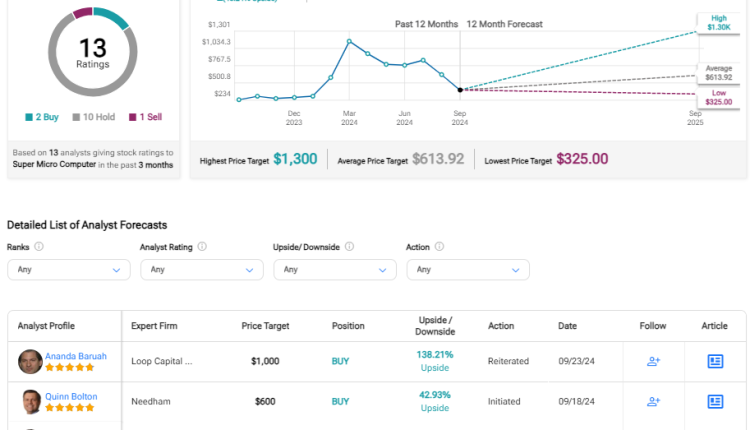Click Ananda Baruah's profile photo
The image size is (750, 430).
point(30,362)
